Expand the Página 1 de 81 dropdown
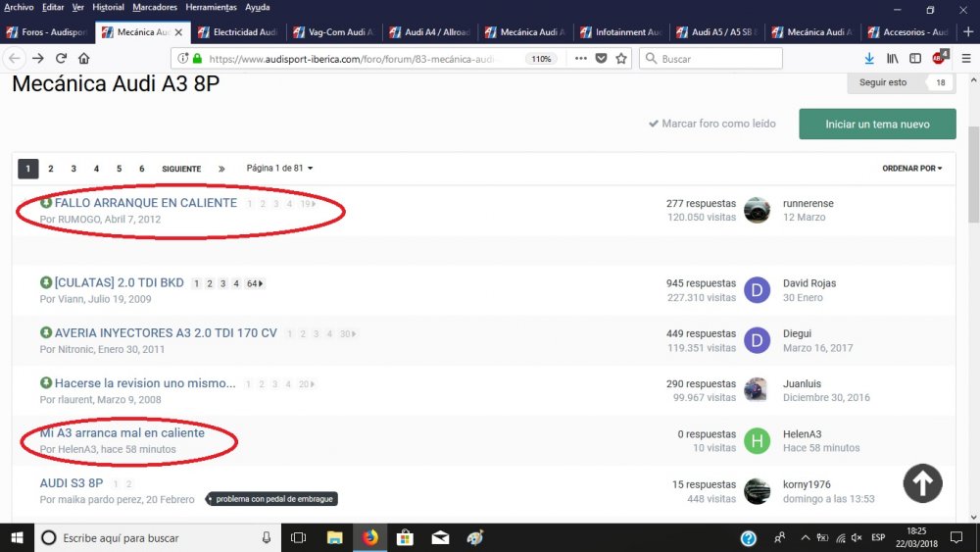Viewport: 980px width, 552px height. [279, 169]
